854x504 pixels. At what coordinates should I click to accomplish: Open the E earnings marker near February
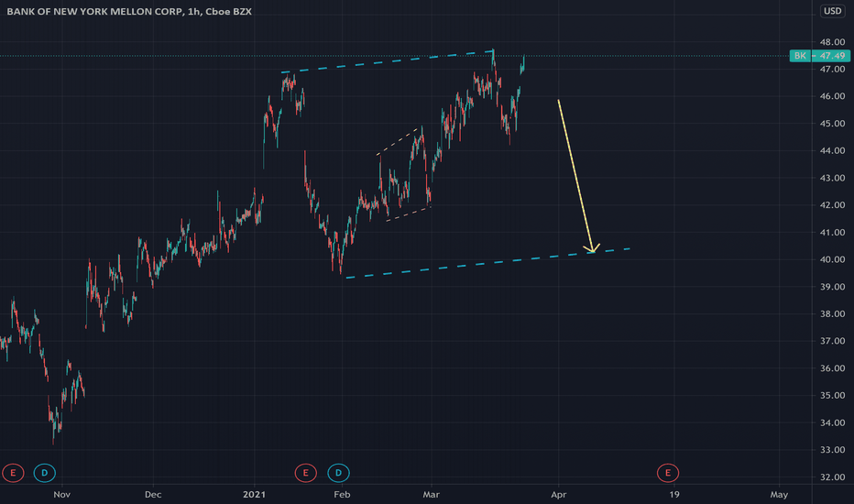305,473
